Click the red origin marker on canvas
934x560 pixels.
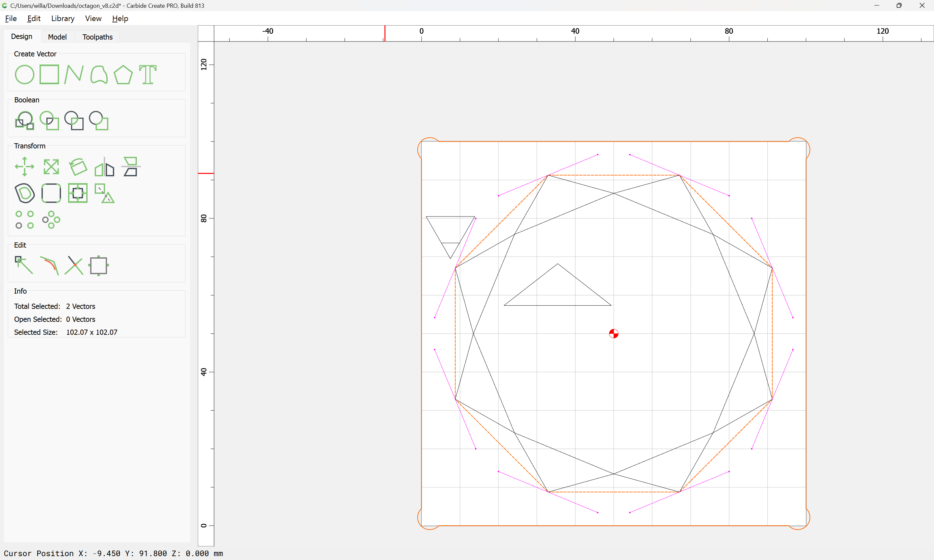pyautogui.click(x=614, y=333)
